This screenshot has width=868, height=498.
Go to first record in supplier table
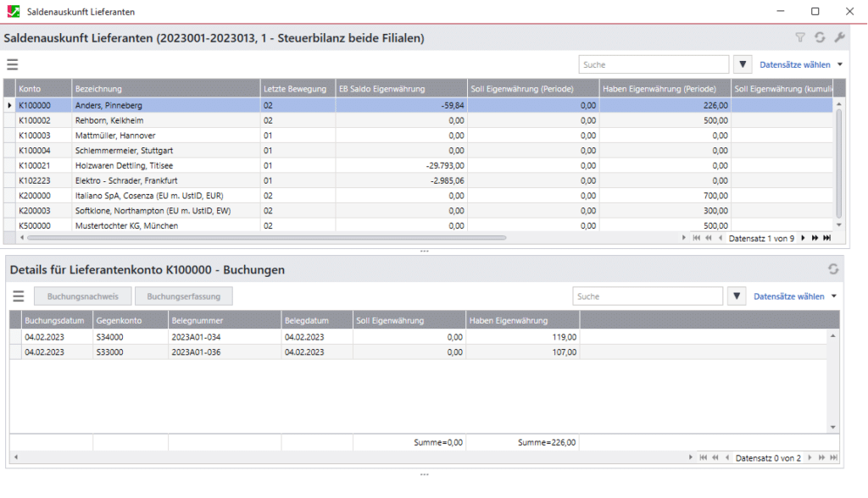[697, 238]
